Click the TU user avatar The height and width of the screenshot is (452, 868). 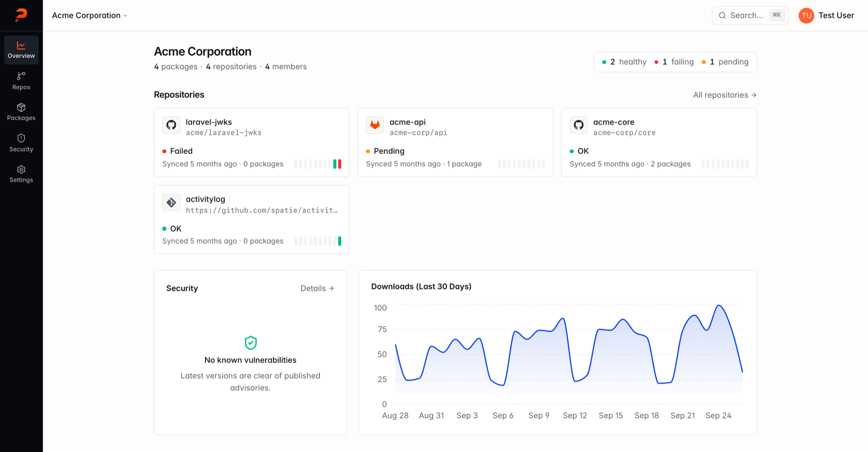tap(806, 15)
